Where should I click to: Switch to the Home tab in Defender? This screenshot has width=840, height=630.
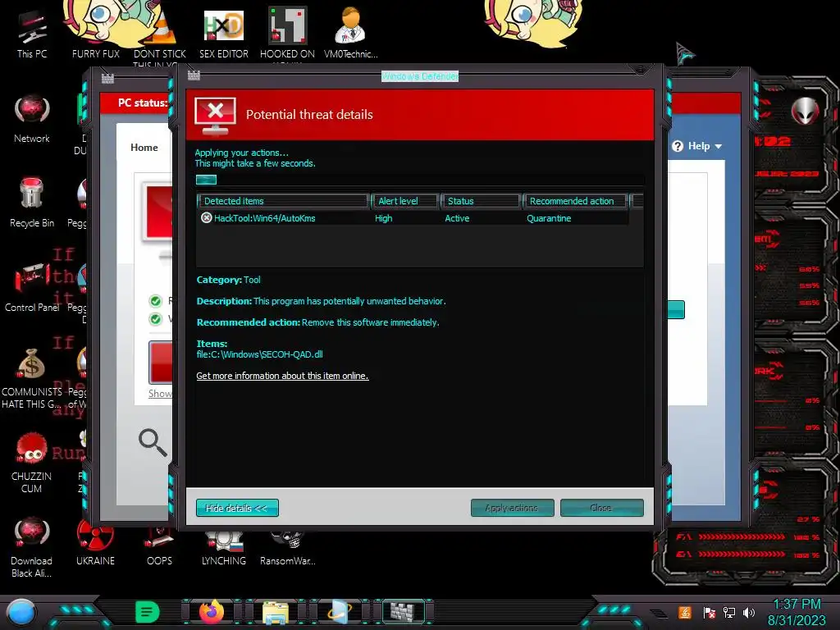coord(144,148)
